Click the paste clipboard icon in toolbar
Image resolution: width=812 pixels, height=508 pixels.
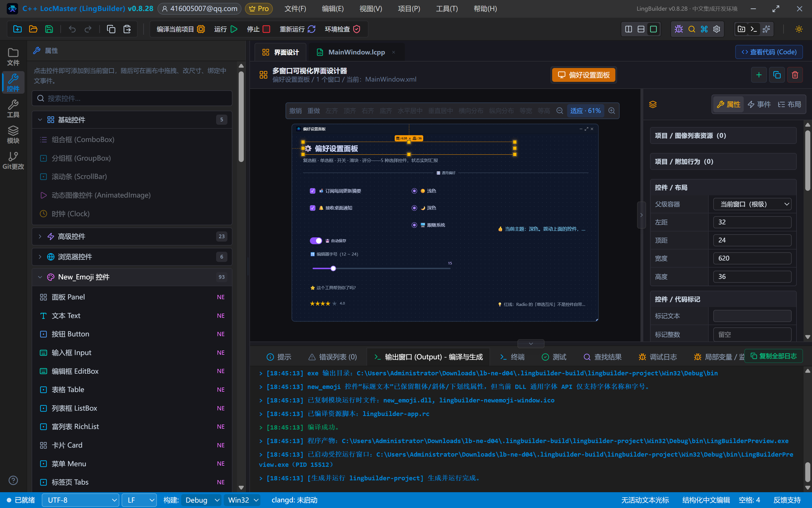pos(127,29)
